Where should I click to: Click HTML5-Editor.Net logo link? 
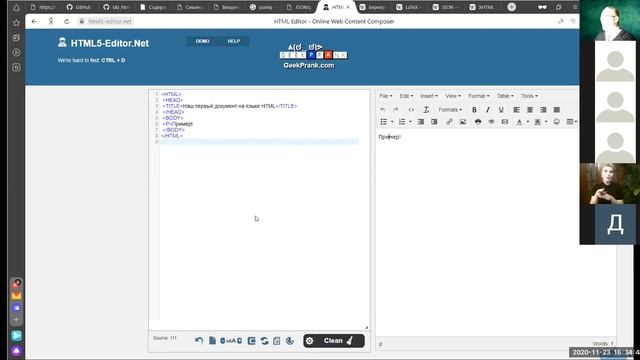(x=103, y=43)
